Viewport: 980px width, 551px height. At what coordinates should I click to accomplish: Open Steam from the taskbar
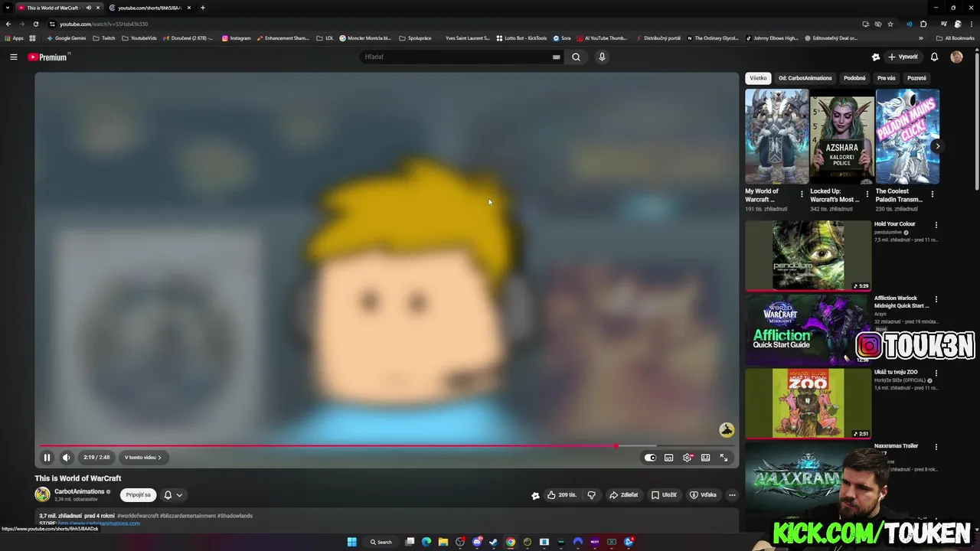click(x=494, y=542)
